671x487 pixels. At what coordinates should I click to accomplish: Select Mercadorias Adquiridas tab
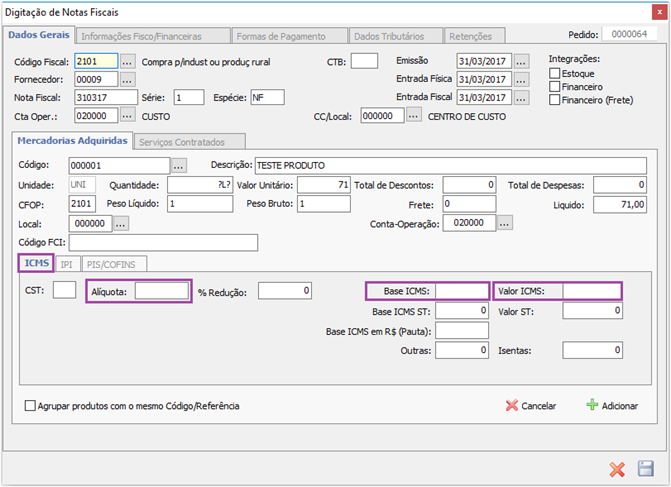[x=72, y=141]
